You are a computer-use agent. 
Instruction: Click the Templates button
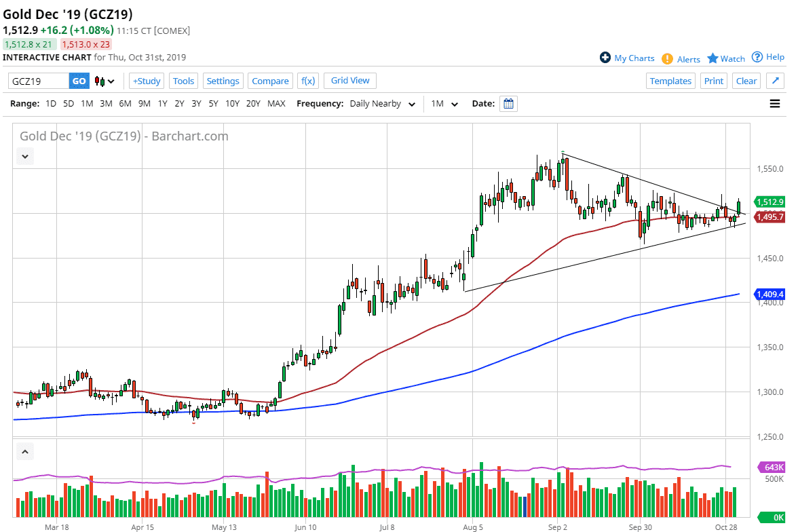point(670,81)
